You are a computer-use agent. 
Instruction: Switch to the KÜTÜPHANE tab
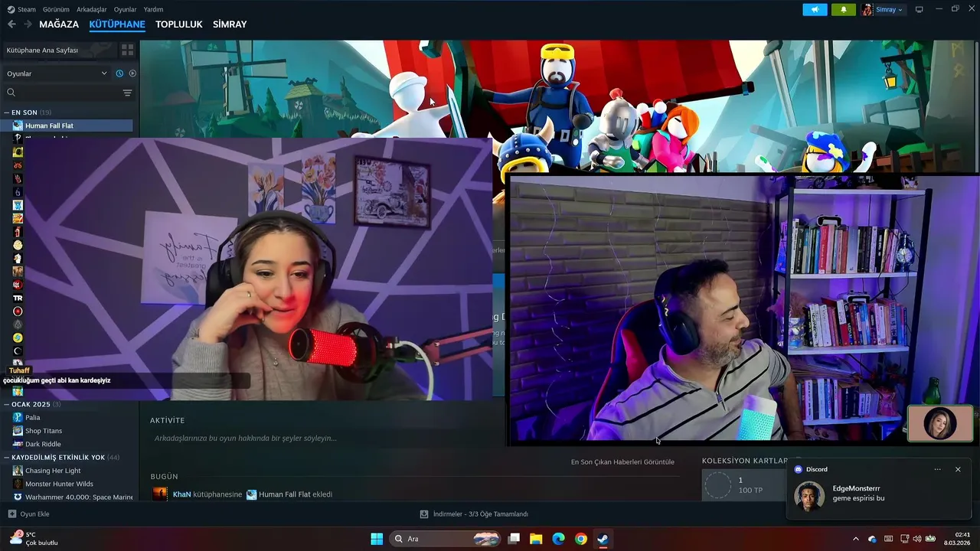coord(117,24)
